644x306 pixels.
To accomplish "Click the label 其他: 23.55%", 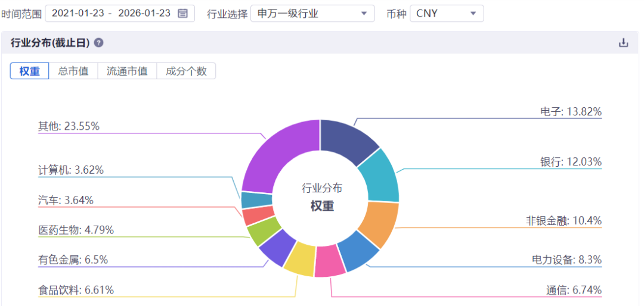I will click(x=69, y=126).
